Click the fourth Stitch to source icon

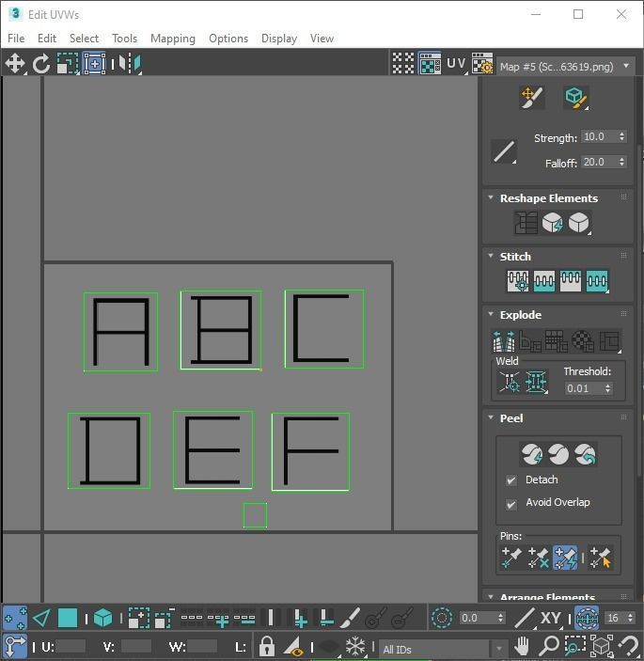[597, 281]
